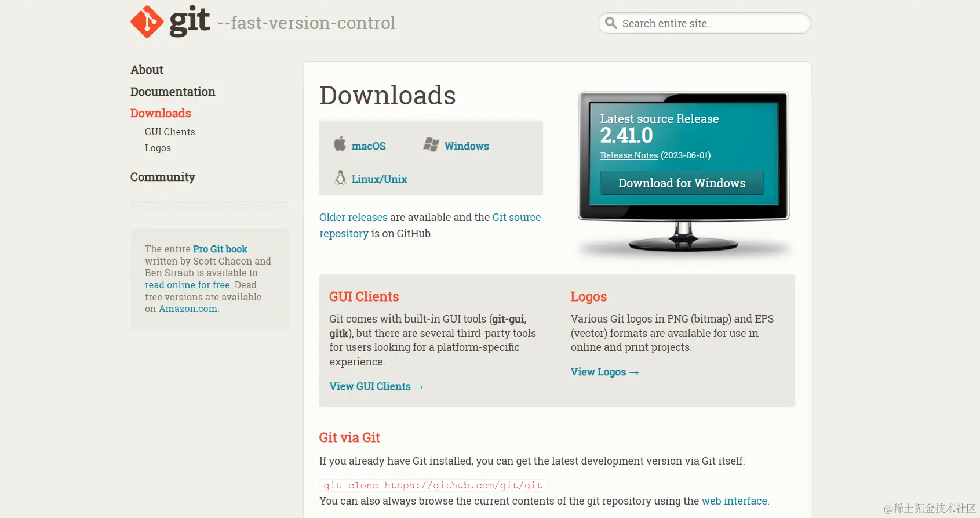Open the web interface link

point(734,501)
